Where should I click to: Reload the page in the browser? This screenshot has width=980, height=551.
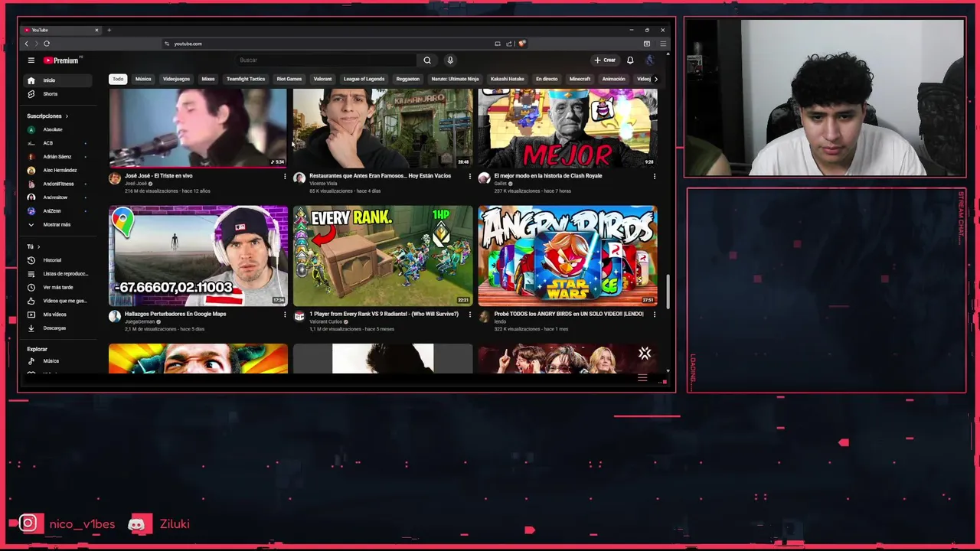[47, 44]
